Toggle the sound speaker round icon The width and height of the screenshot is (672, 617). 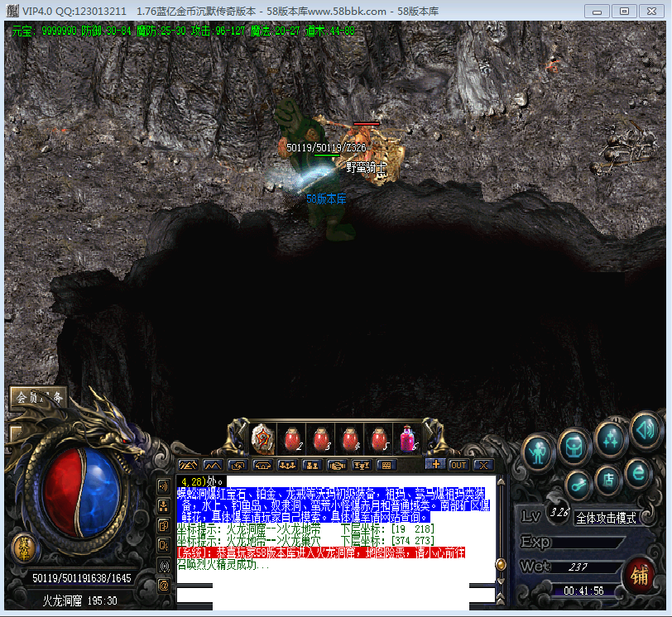(x=646, y=429)
